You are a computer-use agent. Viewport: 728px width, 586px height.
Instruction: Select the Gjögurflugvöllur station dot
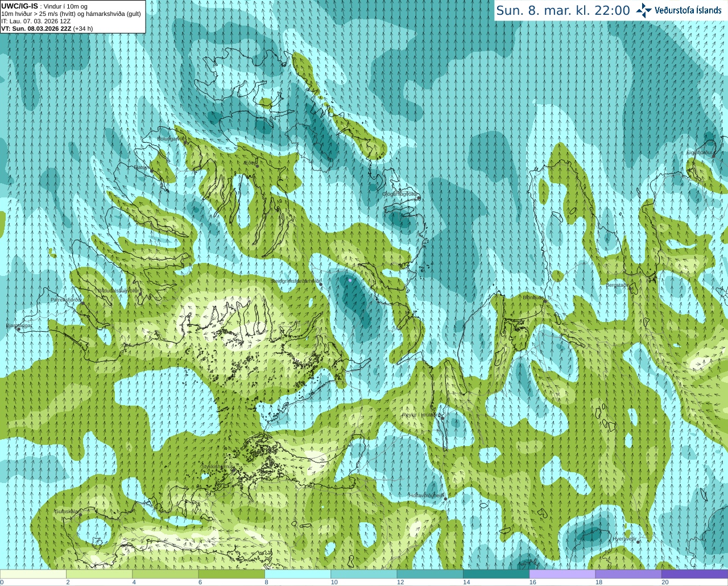coord(419,198)
